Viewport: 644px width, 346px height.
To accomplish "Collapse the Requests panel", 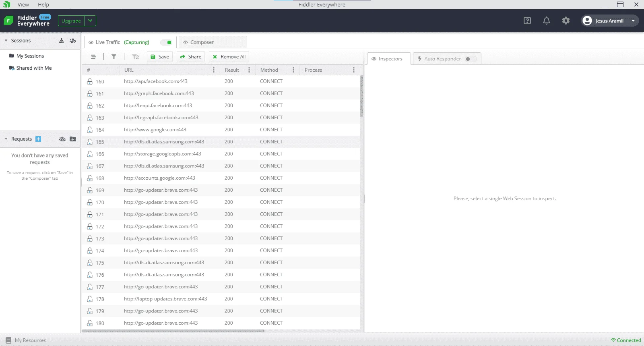I will pyautogui.click(x=6, y=139).
